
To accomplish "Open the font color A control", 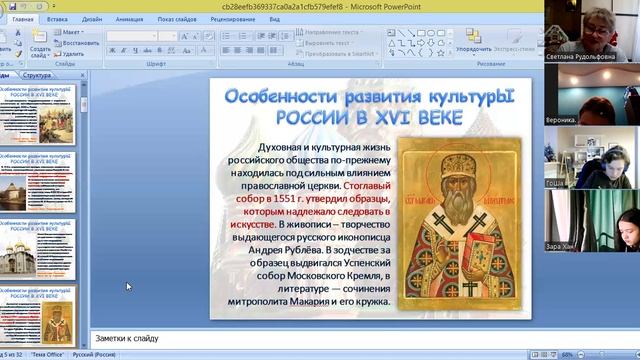I will click(204, 51).
